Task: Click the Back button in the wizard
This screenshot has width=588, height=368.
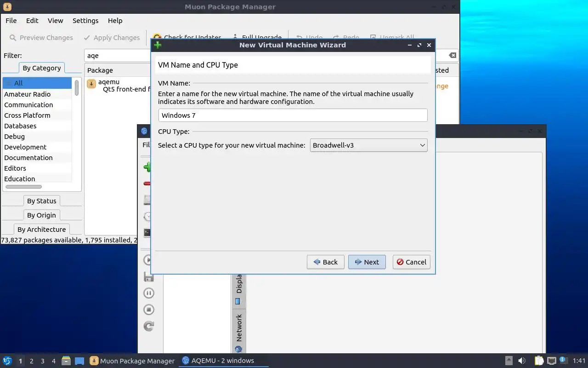Action: (x=326, y=262)
